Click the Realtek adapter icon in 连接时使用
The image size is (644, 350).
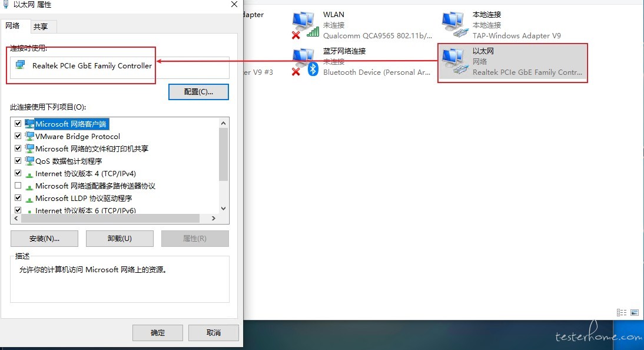coord(20,65)
